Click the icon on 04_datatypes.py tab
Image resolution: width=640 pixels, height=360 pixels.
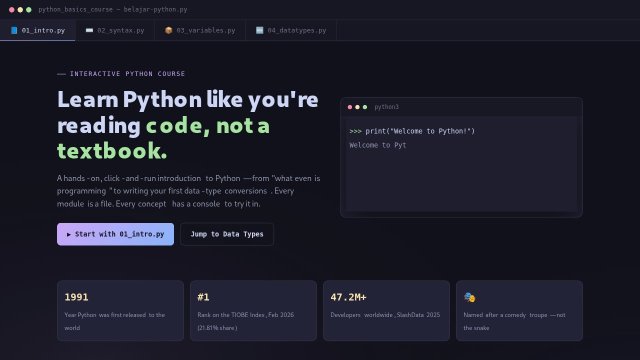click(260, 30)
